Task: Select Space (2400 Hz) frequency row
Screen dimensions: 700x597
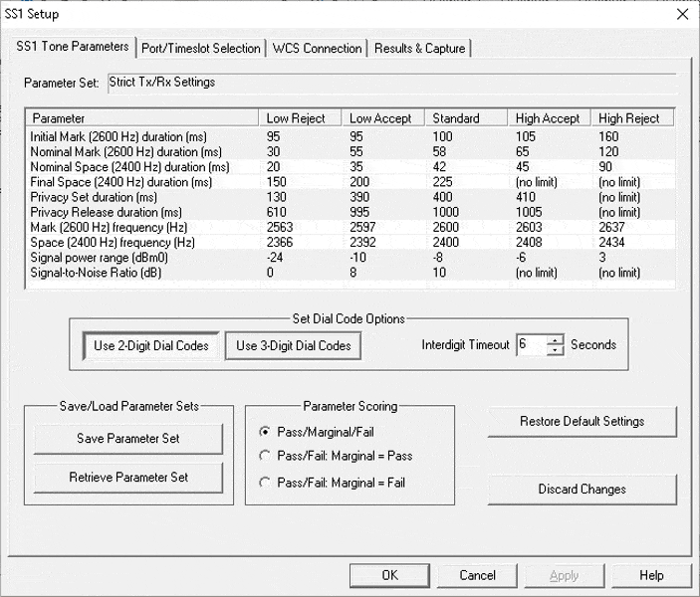Action: pyautogui.click(x=350, y=242)
